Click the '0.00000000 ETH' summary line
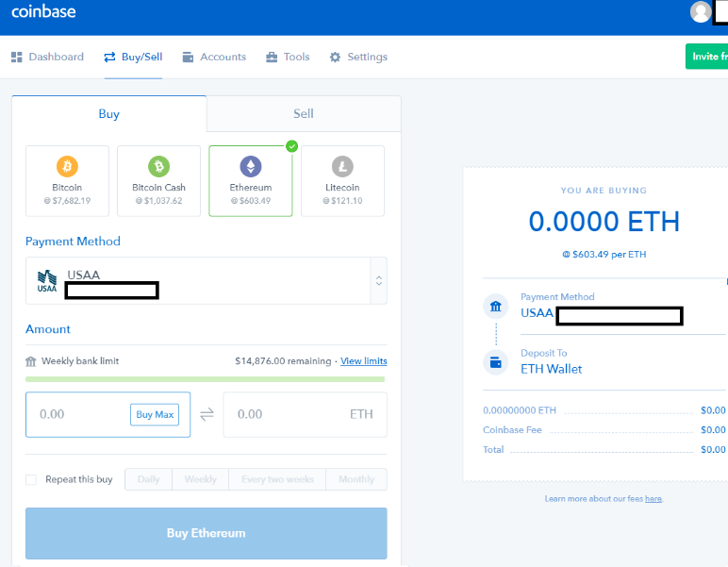This screenshot has height=567, width=728. click(x=604, y=410)
